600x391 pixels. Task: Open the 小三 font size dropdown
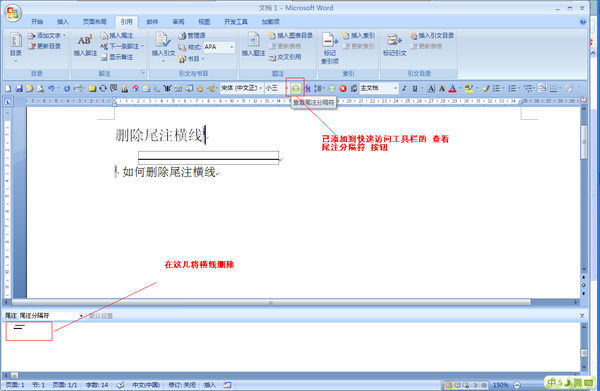[286, 88]
